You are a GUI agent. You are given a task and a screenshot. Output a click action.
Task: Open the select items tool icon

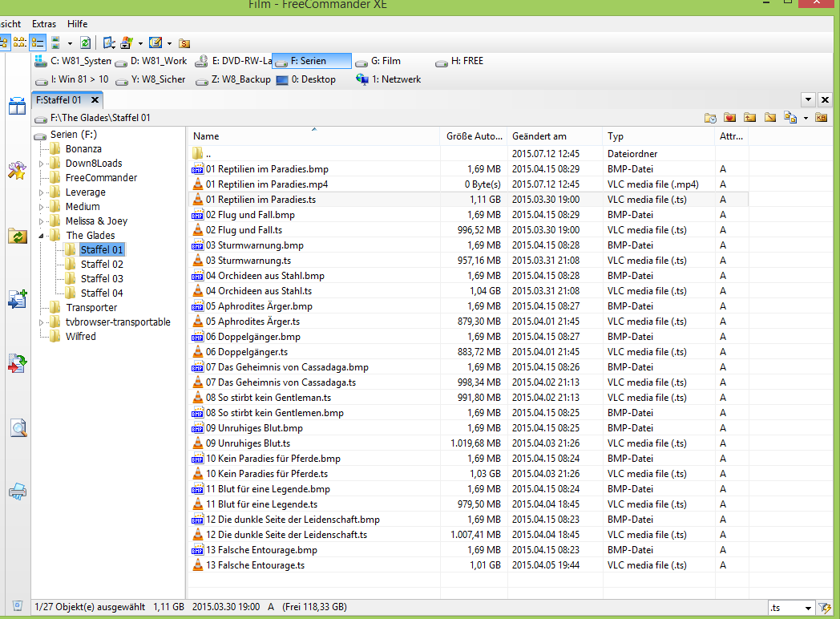coord(109,42)
